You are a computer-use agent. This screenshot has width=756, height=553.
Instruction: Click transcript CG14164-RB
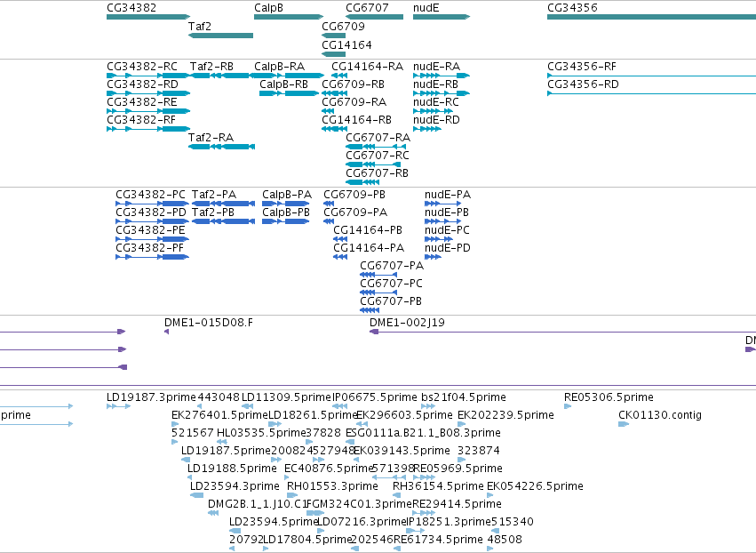coord(334,129)
